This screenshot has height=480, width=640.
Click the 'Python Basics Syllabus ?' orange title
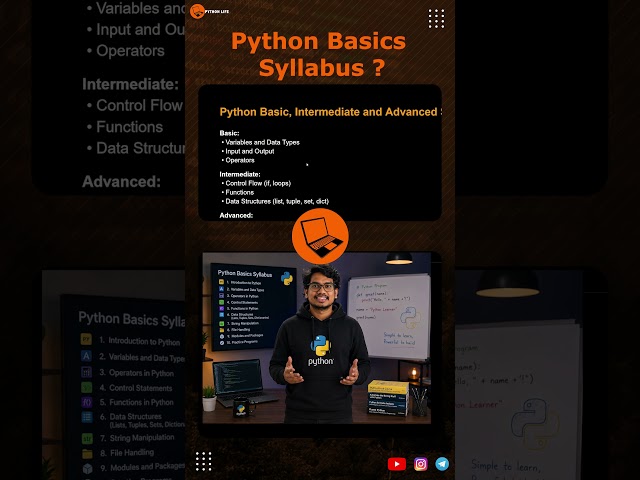[x=319, y=54]
